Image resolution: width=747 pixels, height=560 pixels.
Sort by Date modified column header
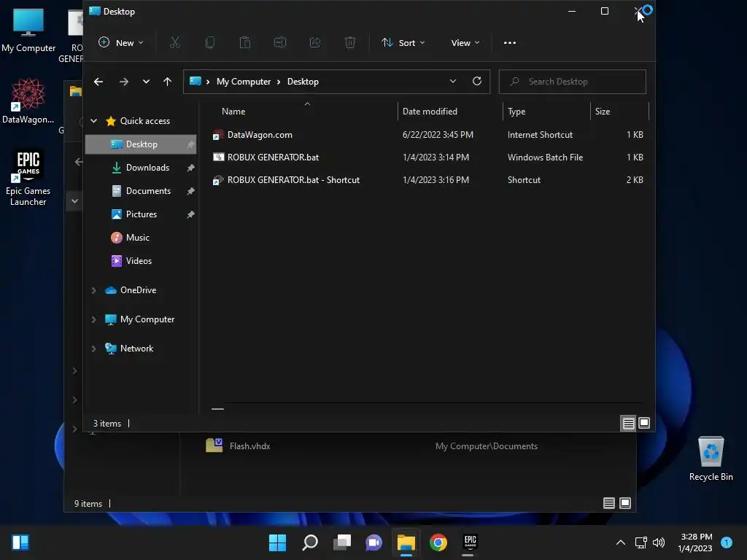click(430, 112)
